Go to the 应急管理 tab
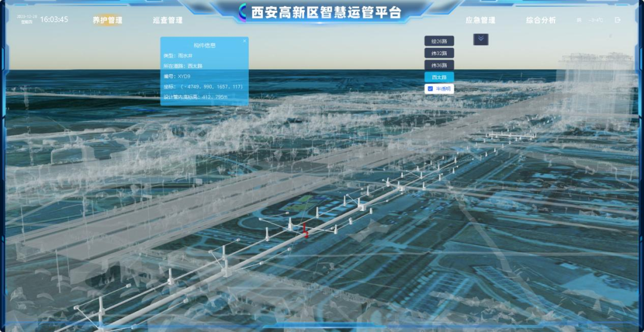This screenshot has height=332, width=644. pyautogui.click(x=480, y=20)
